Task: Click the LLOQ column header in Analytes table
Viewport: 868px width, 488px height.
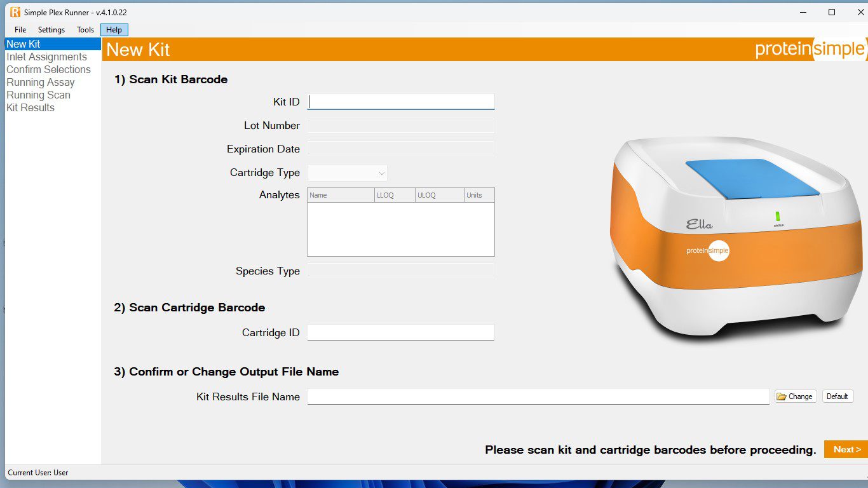Action: pyautogui.click(x=395, y=195)
